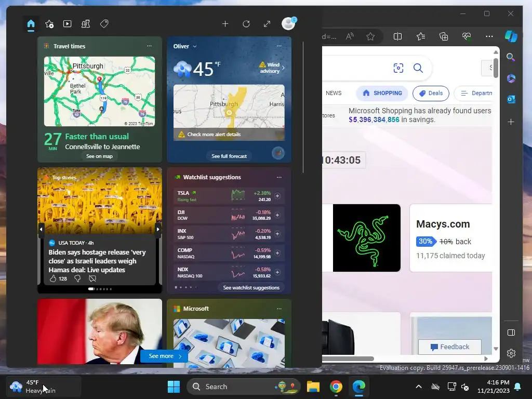Expand See more news chevron button

pyautogui.click(x=164, y=356)
